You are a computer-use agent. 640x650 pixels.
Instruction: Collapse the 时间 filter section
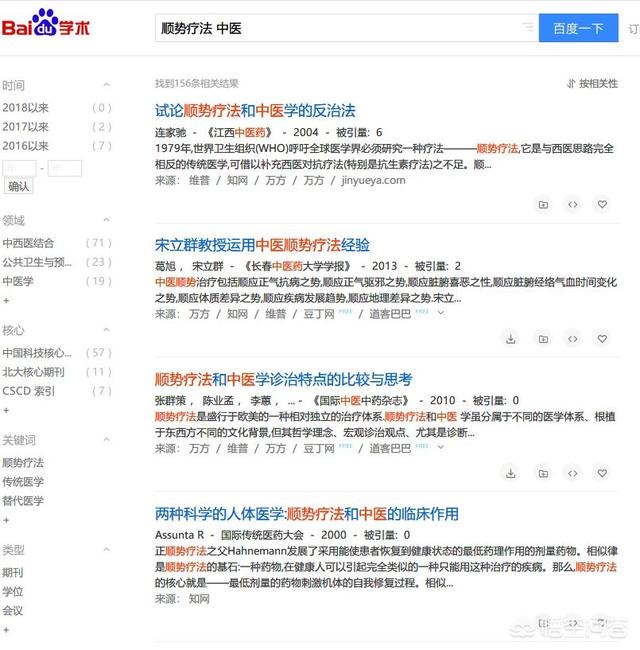pyautogui.click(x=107, y=85)
